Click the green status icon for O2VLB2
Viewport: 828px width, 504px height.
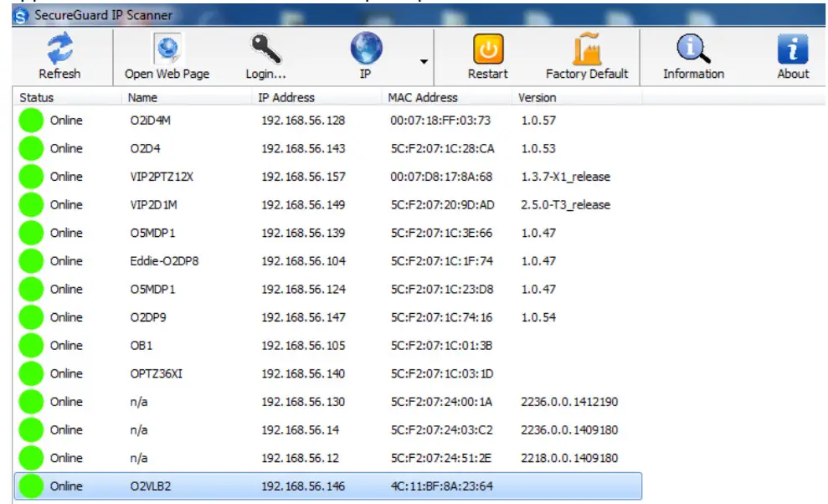(x=31, y=486)
